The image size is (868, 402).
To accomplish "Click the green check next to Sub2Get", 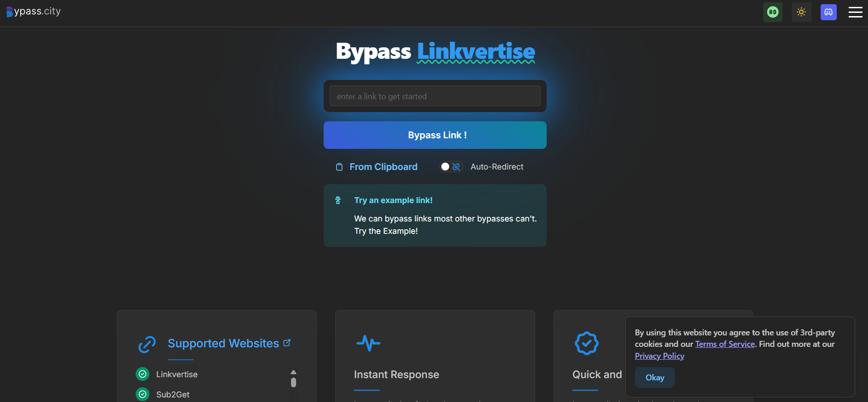I will pyautogui.click(x=143, y=394).
